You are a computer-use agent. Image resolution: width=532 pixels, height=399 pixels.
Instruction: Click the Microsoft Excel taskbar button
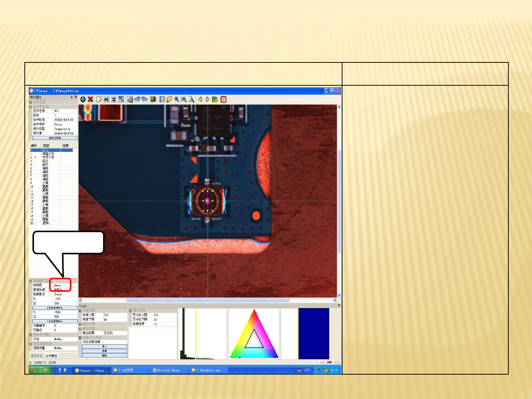[x=170, y=370]
